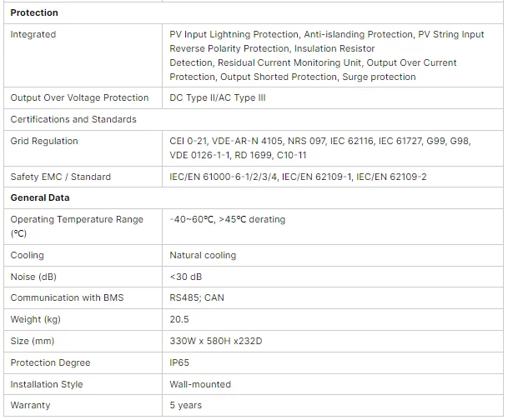This screenshot has height=420, width=508.
Task: Select the Output Over Voltage Protection label
Action: [x=79, y=97]
